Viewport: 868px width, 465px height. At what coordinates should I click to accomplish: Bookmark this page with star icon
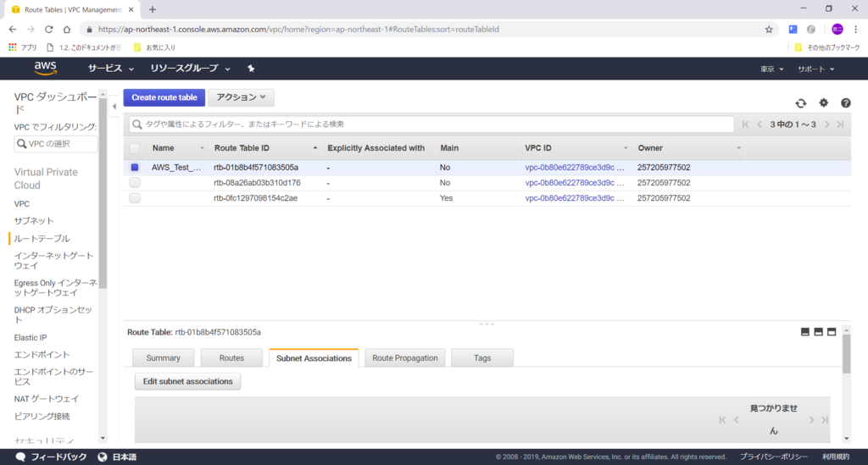pos(769,30)
